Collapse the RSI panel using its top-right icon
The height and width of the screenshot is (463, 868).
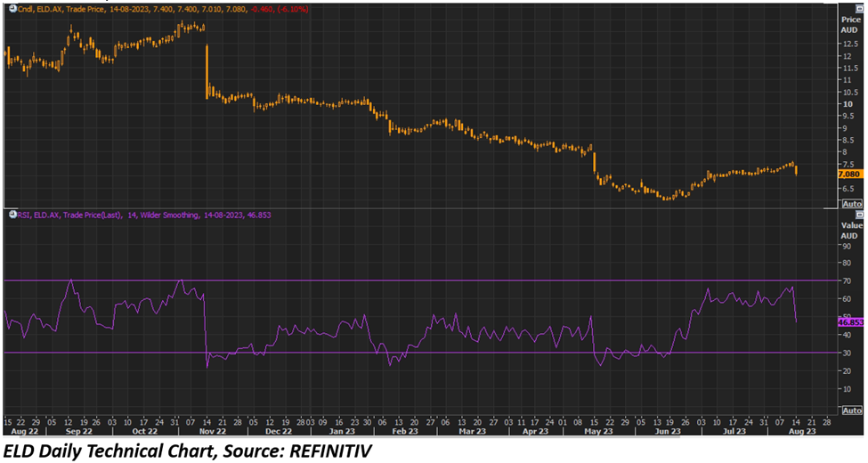(x=858, y=215)
